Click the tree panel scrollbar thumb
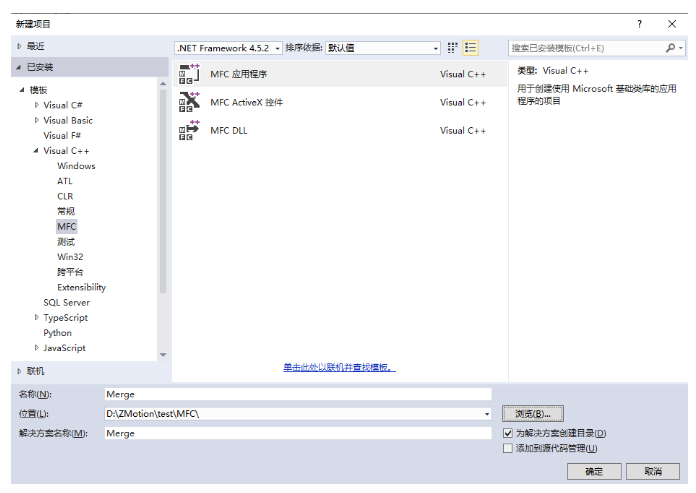 [x=163, y=191]
